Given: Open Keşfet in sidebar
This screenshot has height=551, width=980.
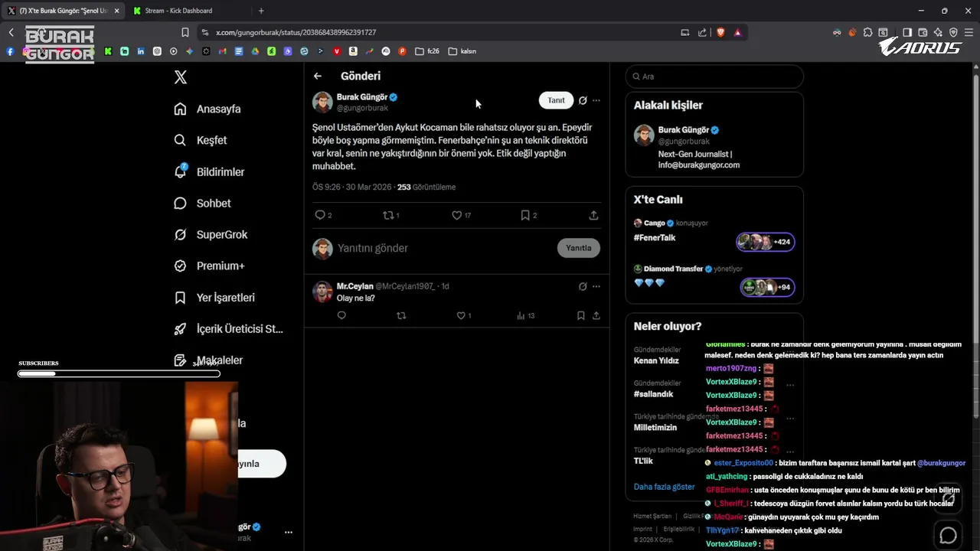Looking at the screenshot, I should click(x=201, y=140).
